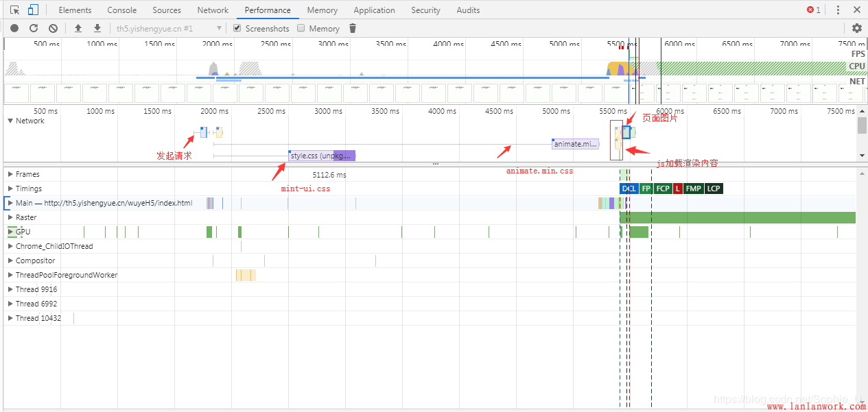Click the reload and profile icon
Image resolution: width=868 pixels, height=412 pixels.
tap(34, 28)
